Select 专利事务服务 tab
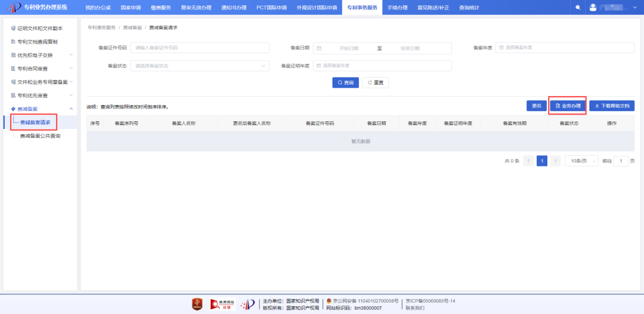This screenshot has width=644, height=314. (x=362, y=8)
